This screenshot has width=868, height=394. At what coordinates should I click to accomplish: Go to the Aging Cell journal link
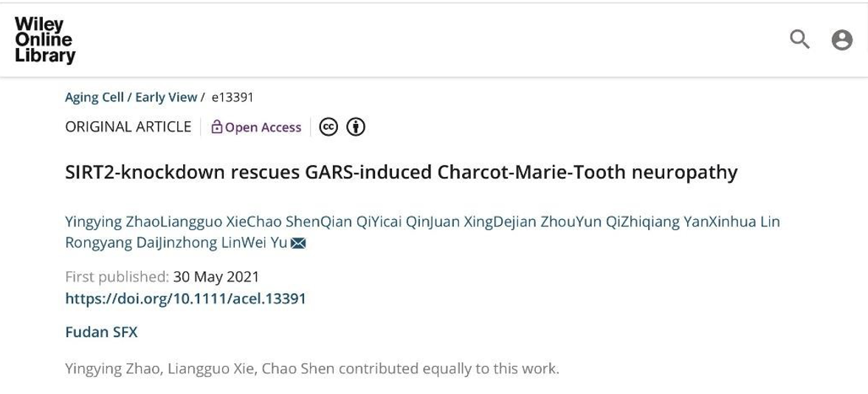pos(94,97)
